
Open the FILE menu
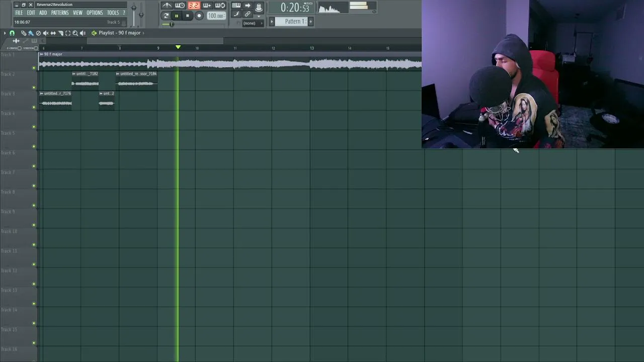pos(19,13)
